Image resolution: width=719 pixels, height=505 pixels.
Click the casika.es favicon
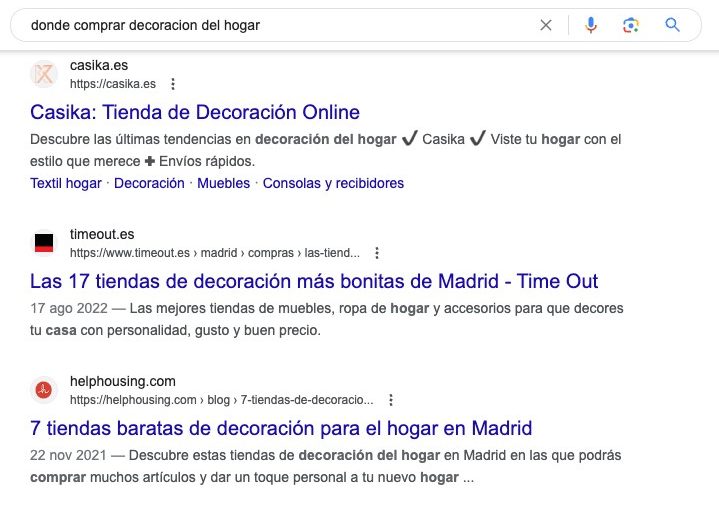click(x=44, y=74)
